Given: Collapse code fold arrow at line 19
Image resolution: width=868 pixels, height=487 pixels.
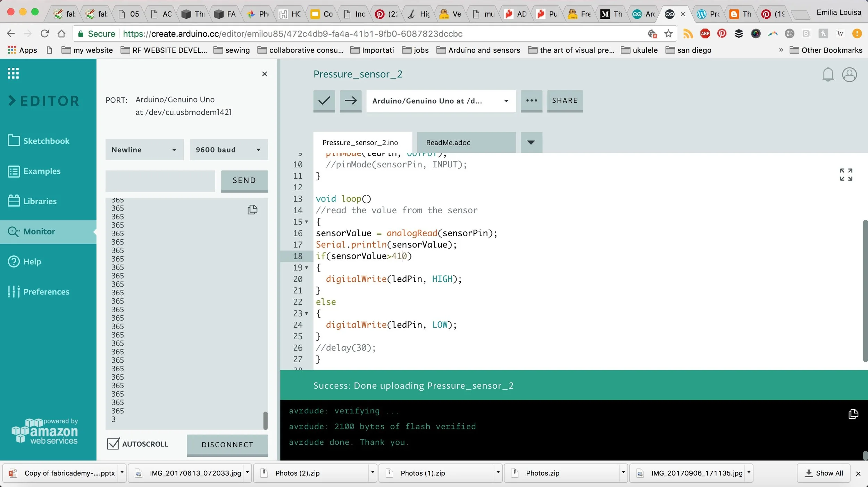Looking at the screenshot, I should pos(307,267).
